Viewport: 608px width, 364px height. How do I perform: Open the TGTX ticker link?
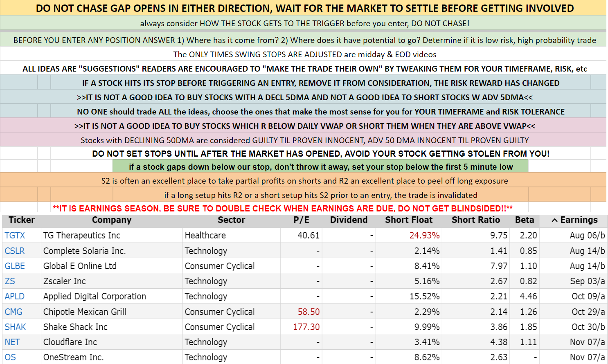pos(15,236)
